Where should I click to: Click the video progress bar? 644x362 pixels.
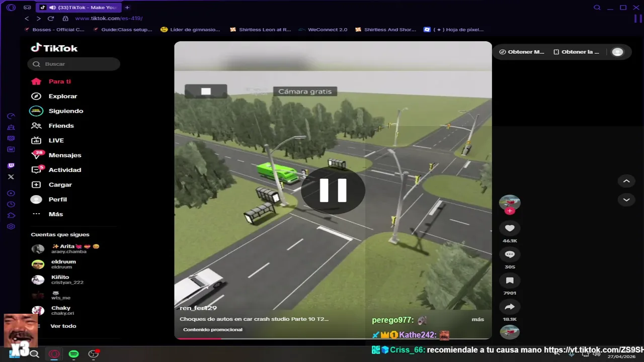[333, 338]
